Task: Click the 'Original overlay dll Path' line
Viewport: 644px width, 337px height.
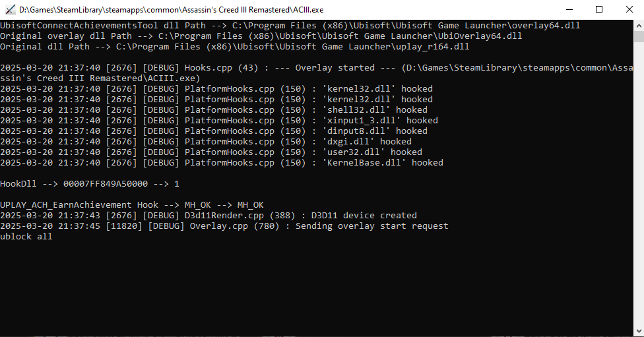Action: click(x=261, y=36)
